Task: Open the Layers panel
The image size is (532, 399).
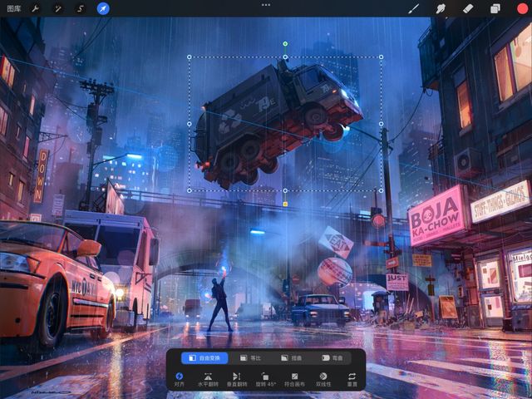Action: (495, 8)
